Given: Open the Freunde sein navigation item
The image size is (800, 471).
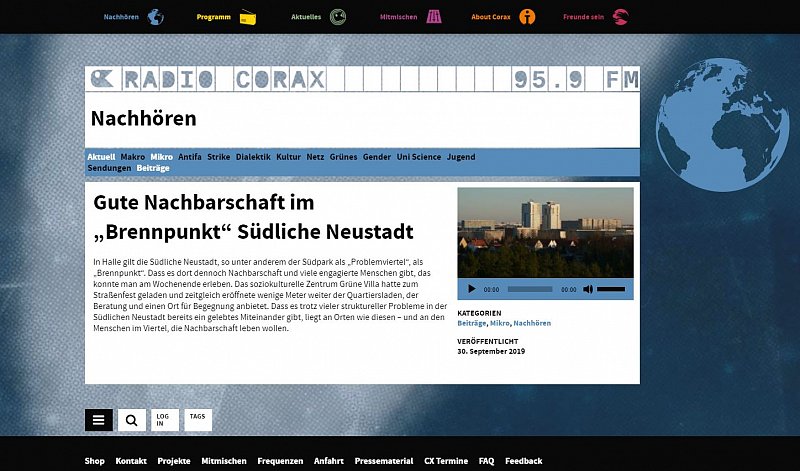Looking at the screenshot, I should [x=583, y=17].
